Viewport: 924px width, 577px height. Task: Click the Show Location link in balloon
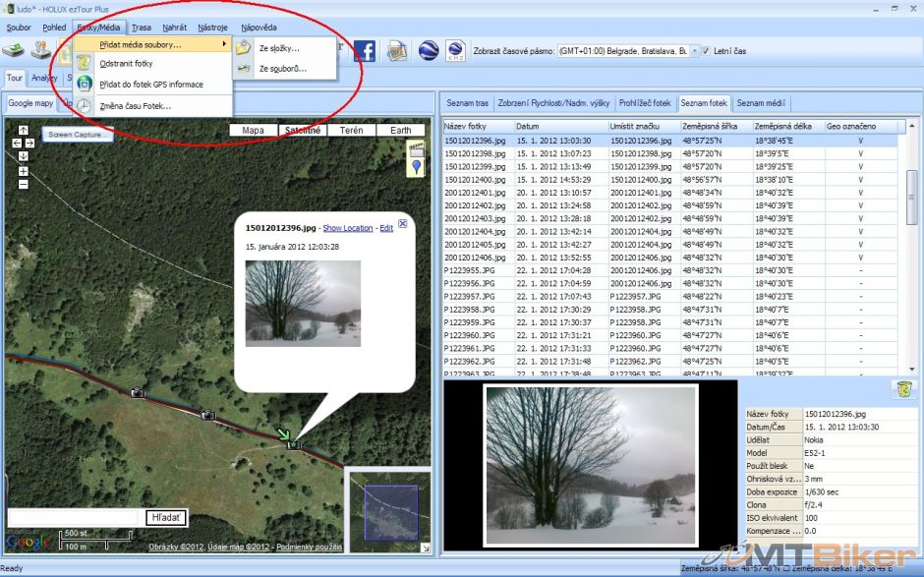pos(348,228)
